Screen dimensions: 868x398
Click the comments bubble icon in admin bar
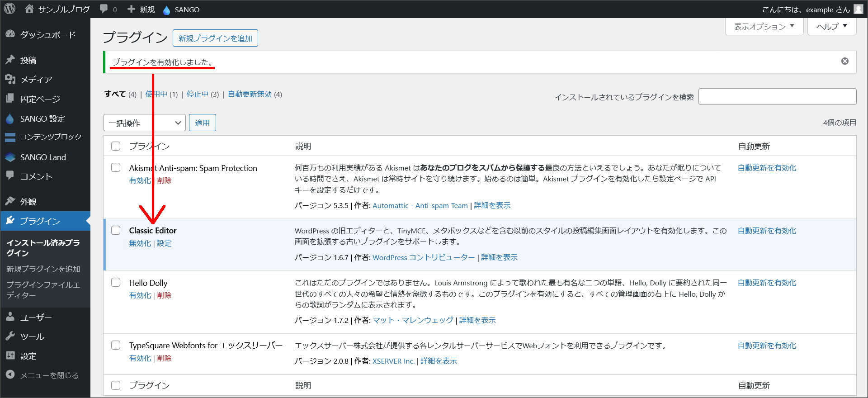click(x=104, y=9)
